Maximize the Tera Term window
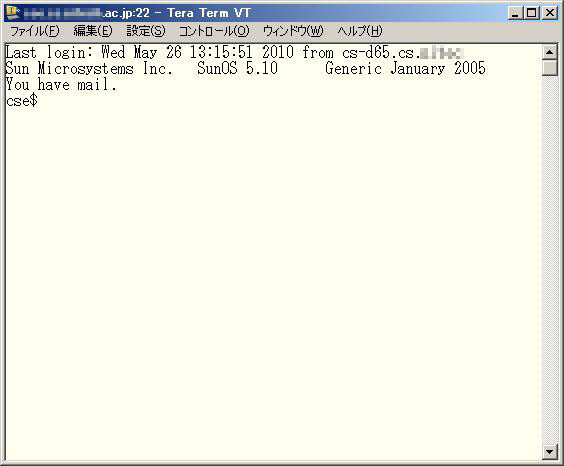 [x=532, y=13]
